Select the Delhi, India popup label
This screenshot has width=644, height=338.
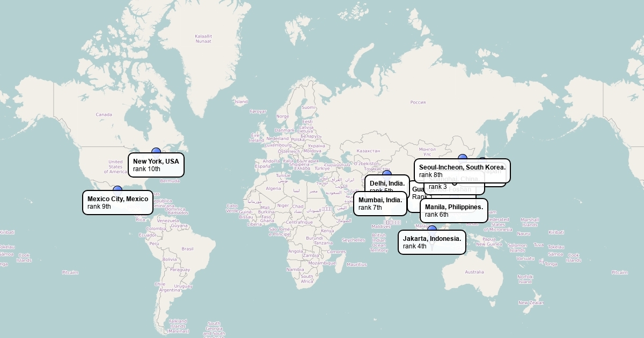click(386, 182)
